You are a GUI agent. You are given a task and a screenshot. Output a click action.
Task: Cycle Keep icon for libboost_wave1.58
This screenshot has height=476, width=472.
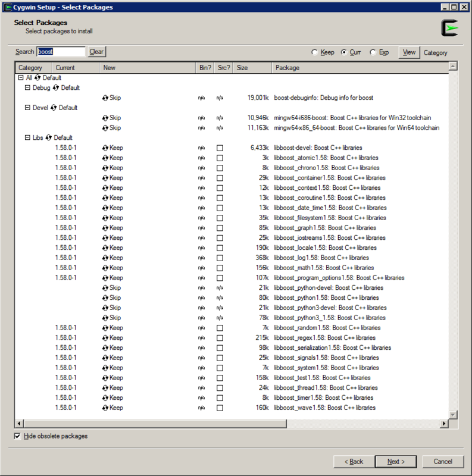(105, 408)
